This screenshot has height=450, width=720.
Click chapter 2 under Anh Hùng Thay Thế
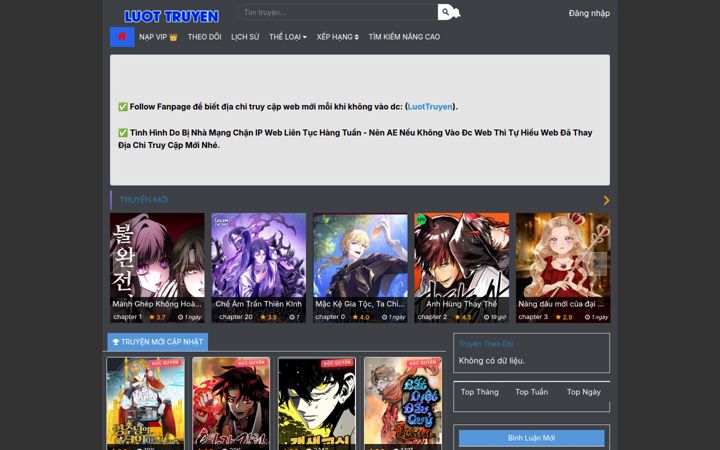(432, 317)
